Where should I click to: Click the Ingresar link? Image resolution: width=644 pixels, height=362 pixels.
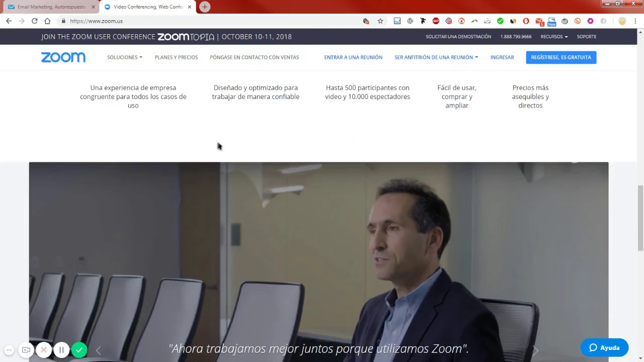(x=502, y=57)
